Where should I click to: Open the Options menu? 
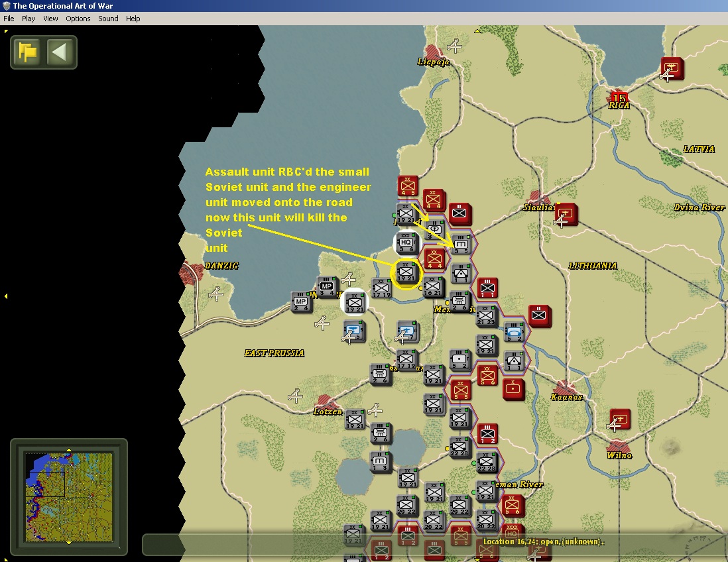pos(78,19)
